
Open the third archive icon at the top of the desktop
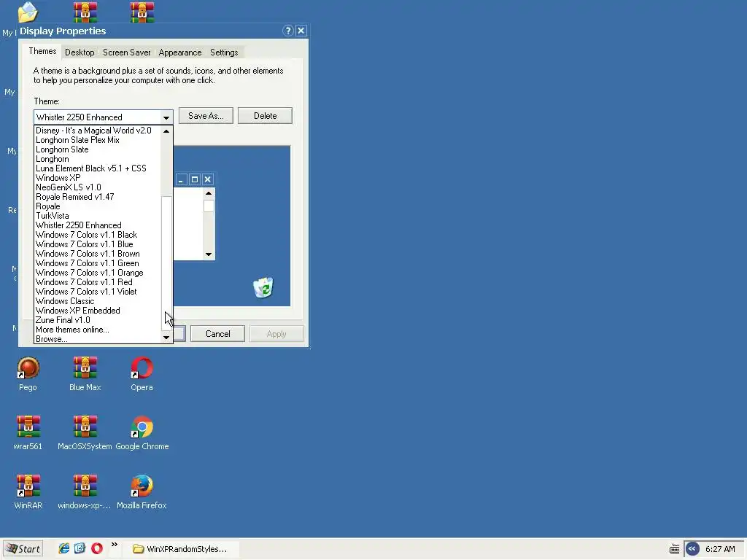142,12
